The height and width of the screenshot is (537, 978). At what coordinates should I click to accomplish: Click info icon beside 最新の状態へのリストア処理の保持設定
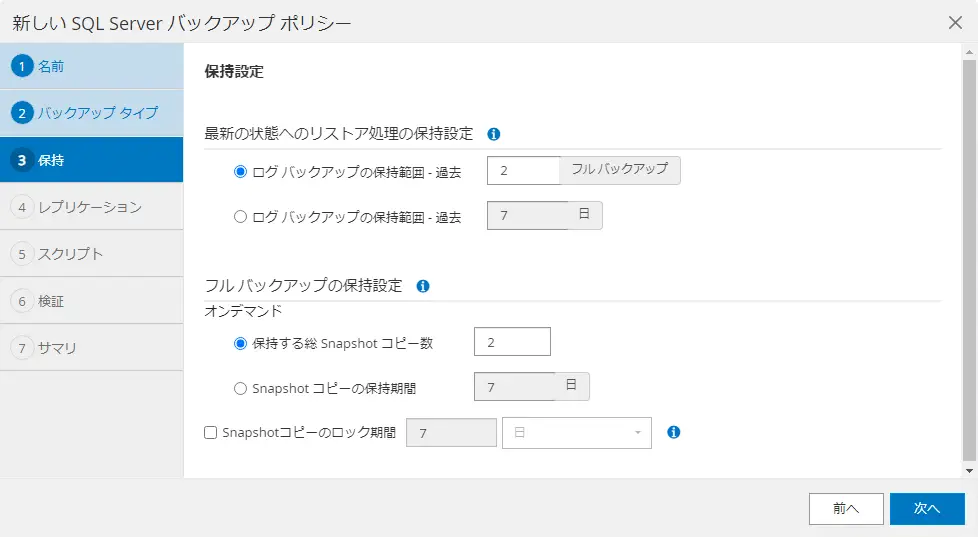click(x=493, y=134)
